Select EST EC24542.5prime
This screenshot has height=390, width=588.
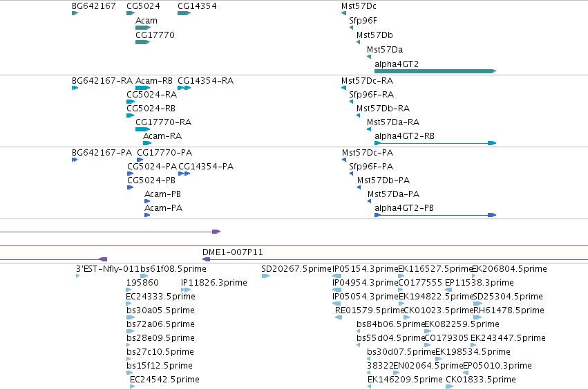click(164, 380)
